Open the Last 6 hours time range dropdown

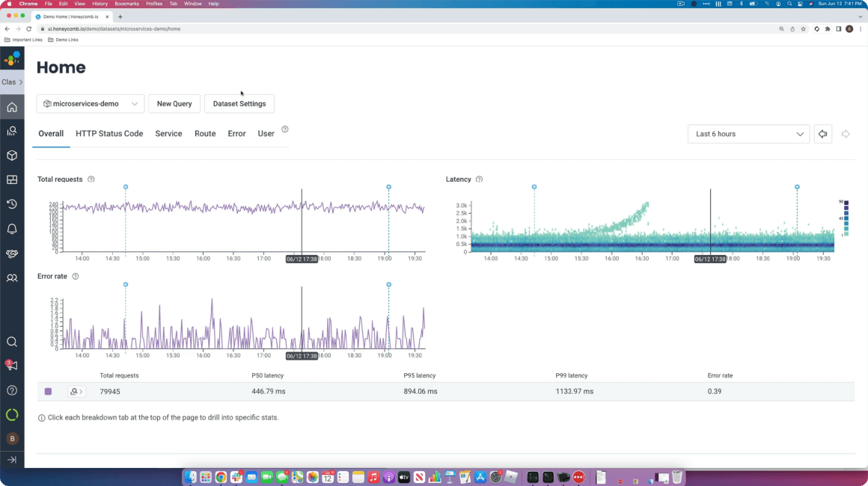click(x=748, y=134)
